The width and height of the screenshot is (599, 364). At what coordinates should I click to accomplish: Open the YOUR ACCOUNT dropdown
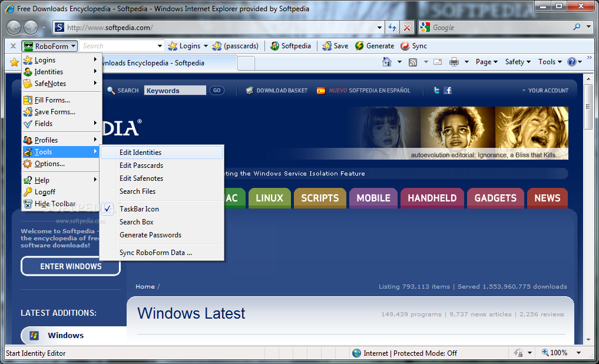click(545, 91)
